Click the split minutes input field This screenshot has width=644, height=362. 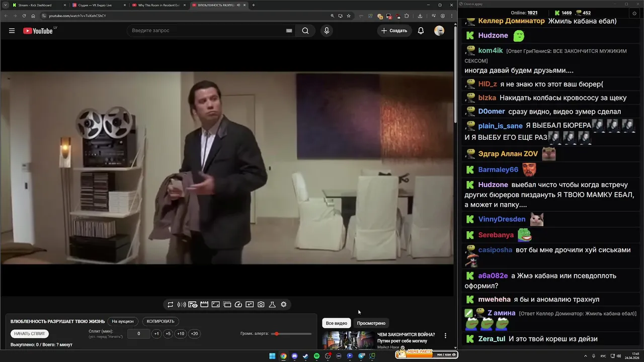coord(139,334)
